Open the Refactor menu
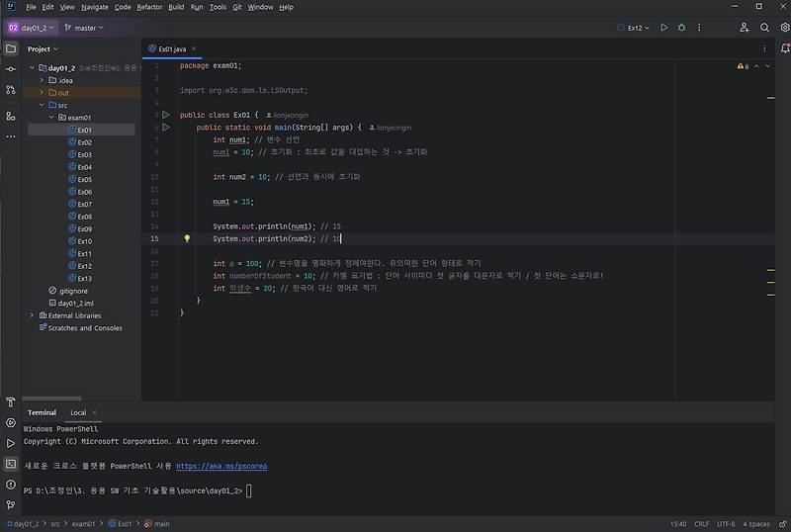 pos(149,7)
